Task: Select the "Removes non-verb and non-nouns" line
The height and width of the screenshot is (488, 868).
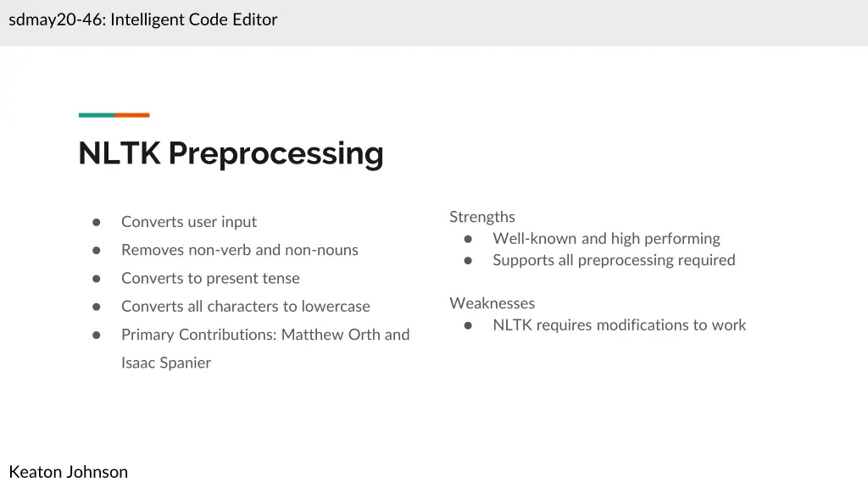Action: click(x=240, y=250)
